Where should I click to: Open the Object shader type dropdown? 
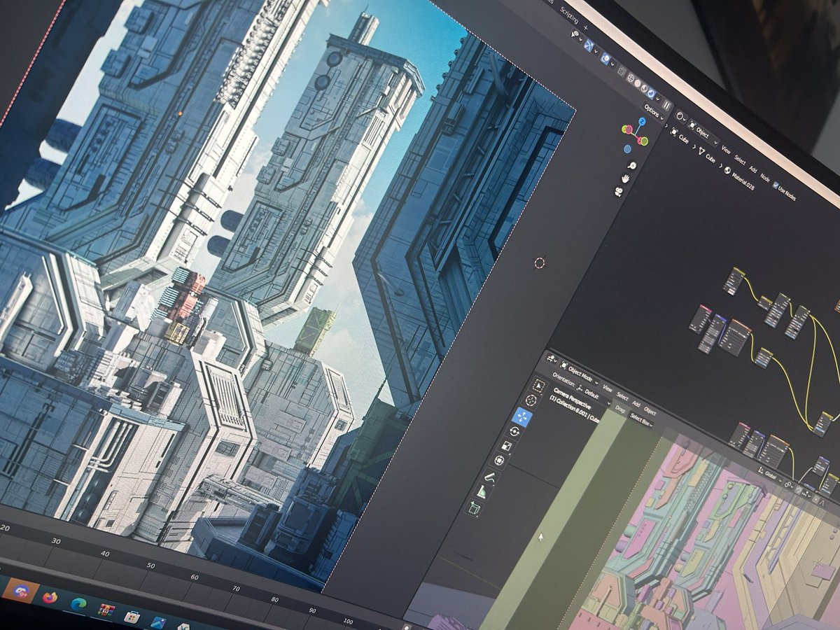(703, 134)
